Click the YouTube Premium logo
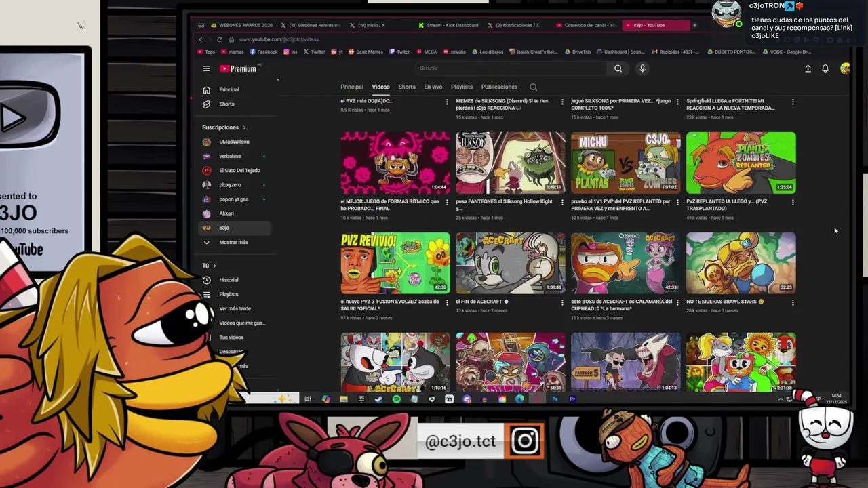 click(238, 68)
